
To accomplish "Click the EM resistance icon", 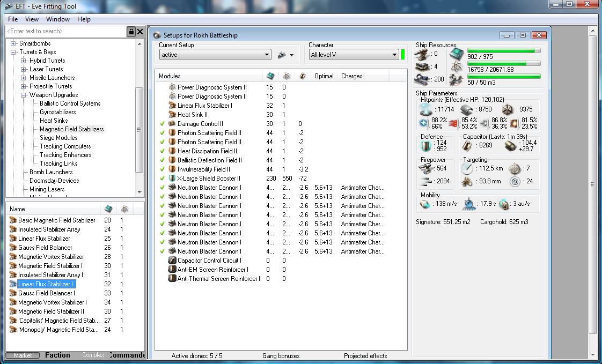I will click(x=423, y=123).
